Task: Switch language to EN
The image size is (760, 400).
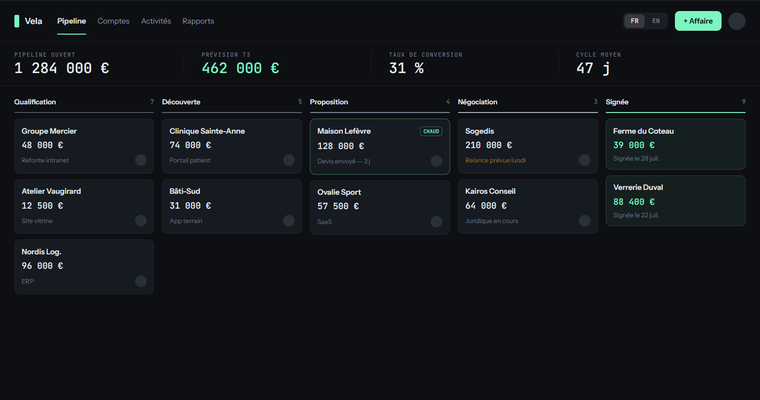Action: tap(656, 21)
